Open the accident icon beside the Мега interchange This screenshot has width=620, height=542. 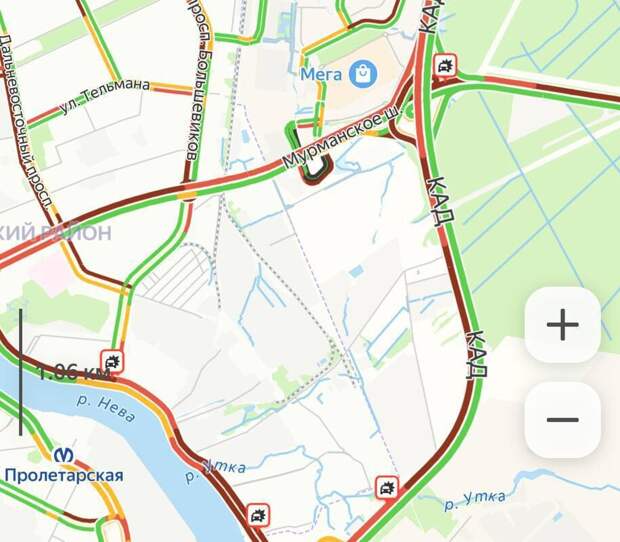point(446,65)
